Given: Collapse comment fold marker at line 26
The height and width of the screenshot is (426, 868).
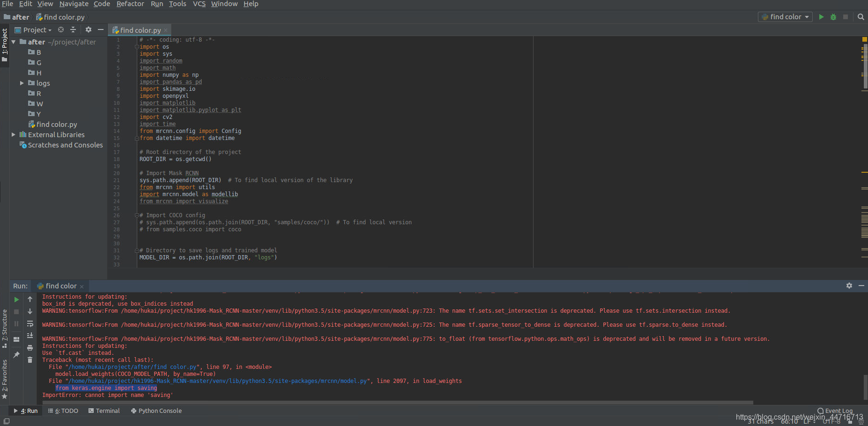Looking at the screenshot, I should point(137,215).
